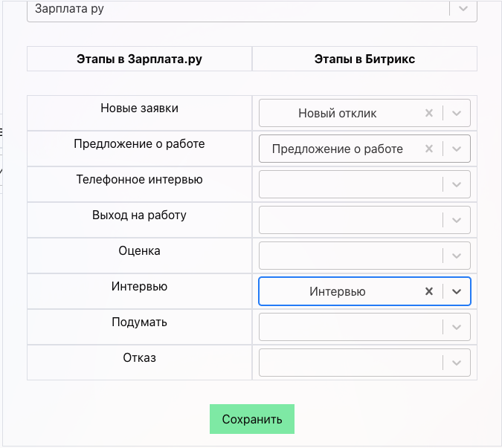Open the Зарплата ру selector chevron
502x448 pixels.
463,9
